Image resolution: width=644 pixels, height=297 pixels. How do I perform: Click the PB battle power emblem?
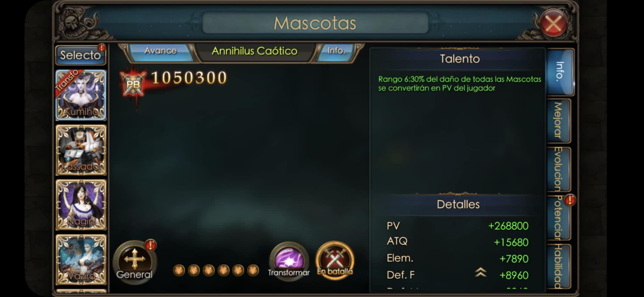tap(133, 83)
